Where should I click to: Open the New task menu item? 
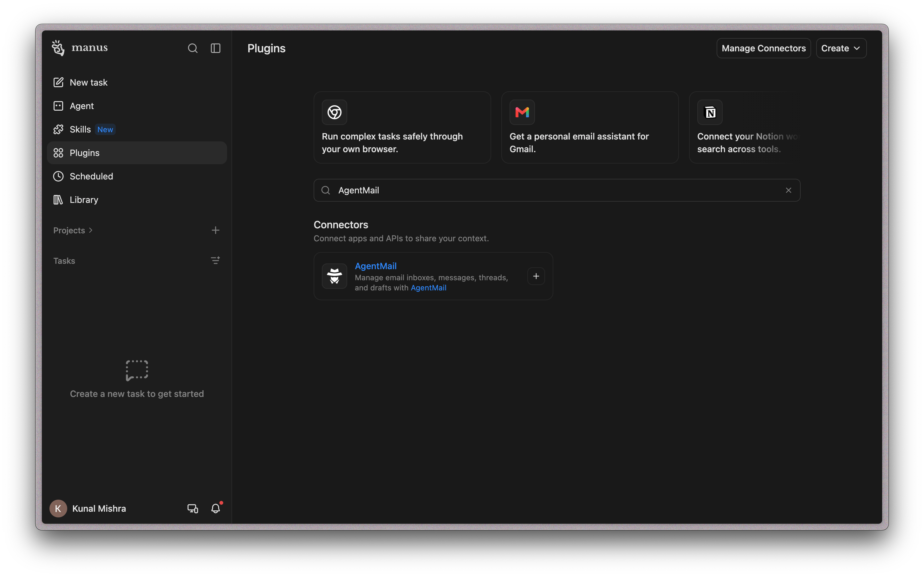coord(137,82)
